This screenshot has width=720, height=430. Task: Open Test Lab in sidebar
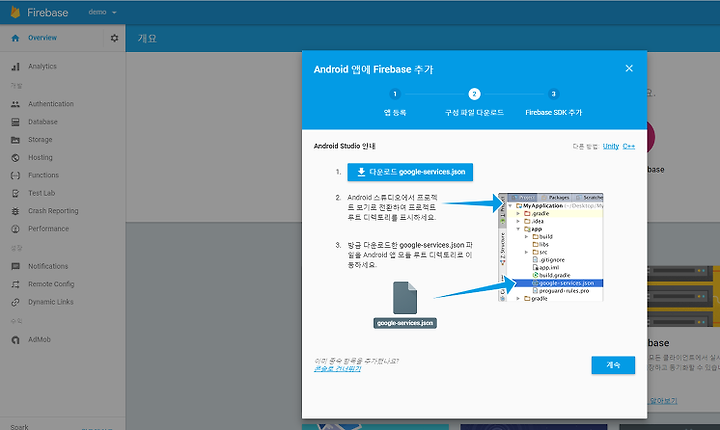tap(41, 193)
